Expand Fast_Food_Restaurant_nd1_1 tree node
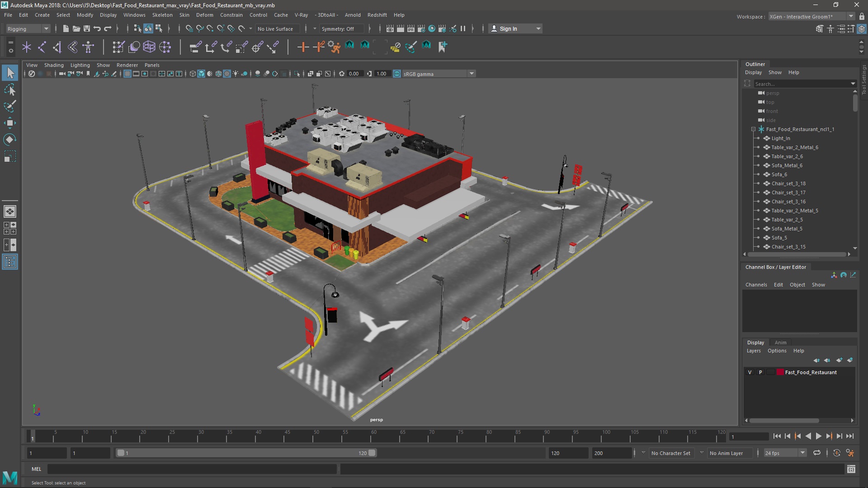Screen dimensions: 868x488 [753, 129]
